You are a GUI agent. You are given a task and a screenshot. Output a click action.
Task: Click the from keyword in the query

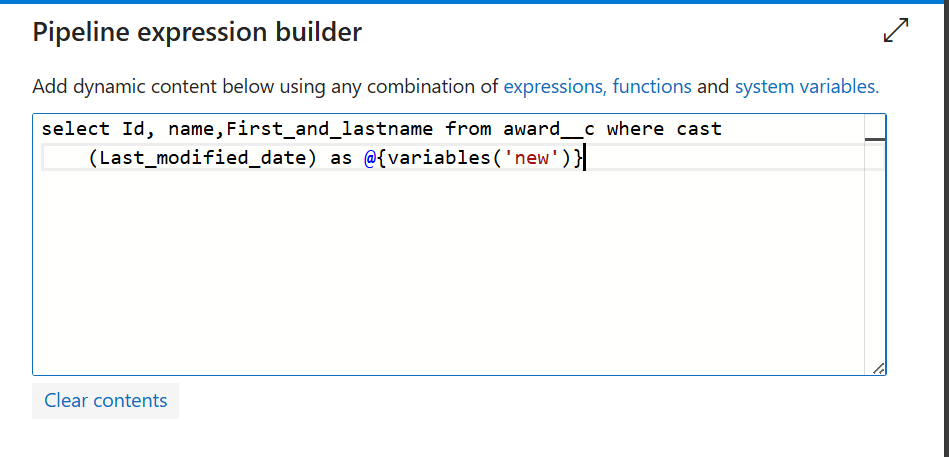468,129
